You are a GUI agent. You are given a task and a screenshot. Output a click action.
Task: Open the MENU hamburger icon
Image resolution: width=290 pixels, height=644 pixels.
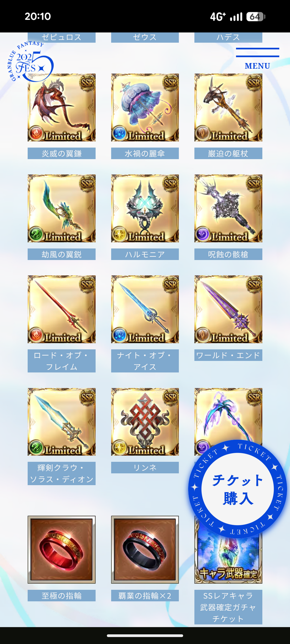[257, 58]
